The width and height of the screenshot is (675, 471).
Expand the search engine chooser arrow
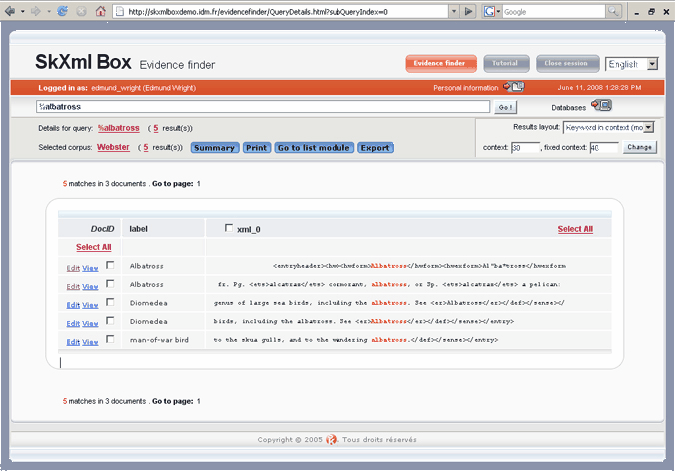pyautogui.click(x=498, y=12)
